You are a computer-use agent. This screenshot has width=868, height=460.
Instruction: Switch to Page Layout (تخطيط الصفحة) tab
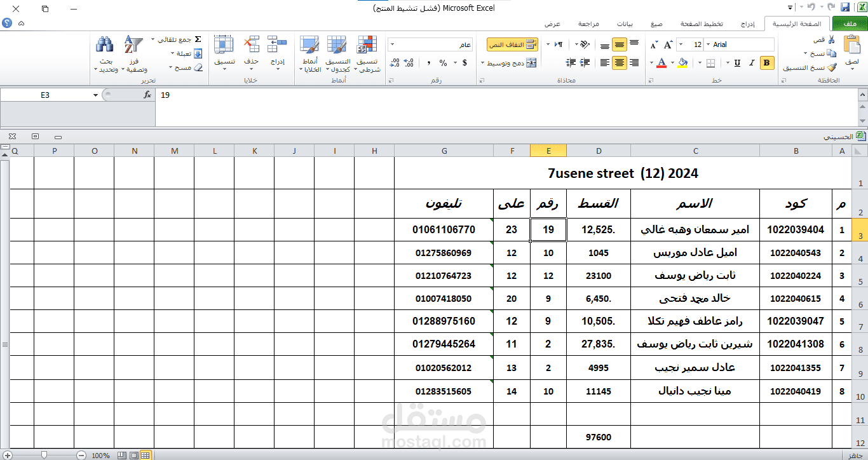click(x=702, y=24)
